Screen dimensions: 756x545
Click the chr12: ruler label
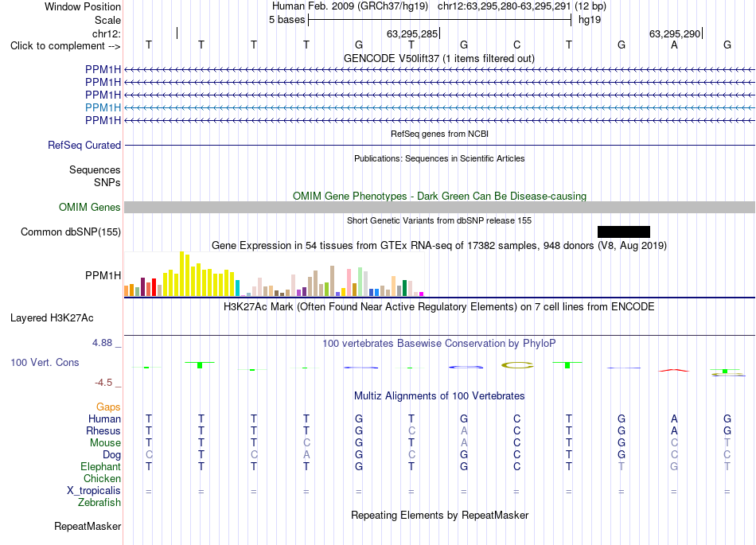tap(107, 33)
